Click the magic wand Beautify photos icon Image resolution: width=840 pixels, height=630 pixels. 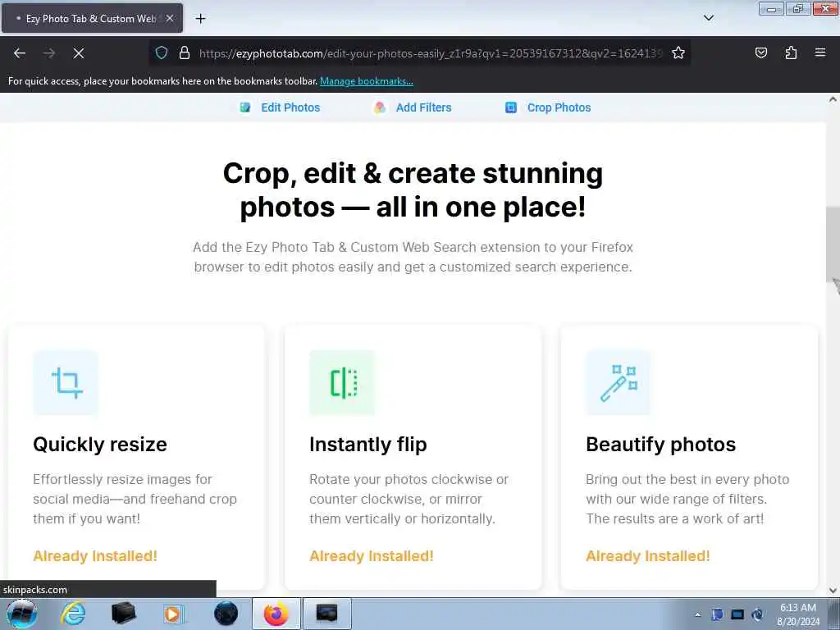pyautogui.click(x=619, y=382)
